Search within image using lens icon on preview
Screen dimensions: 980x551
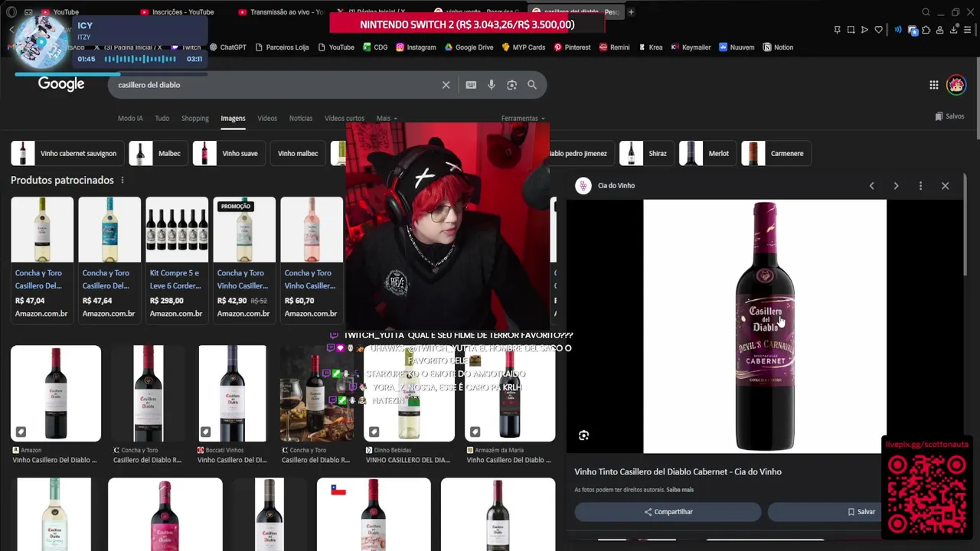coord(583,435)
